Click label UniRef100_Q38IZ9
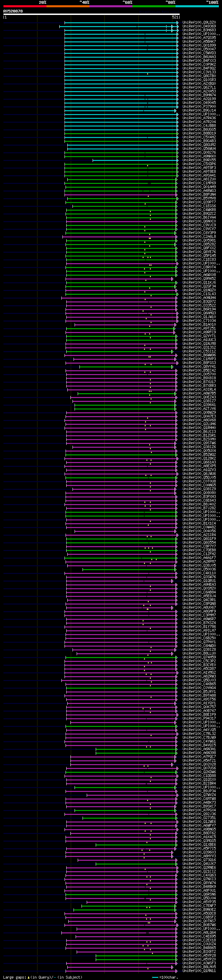This screenshot has width=222, height=980. point(199,488)
